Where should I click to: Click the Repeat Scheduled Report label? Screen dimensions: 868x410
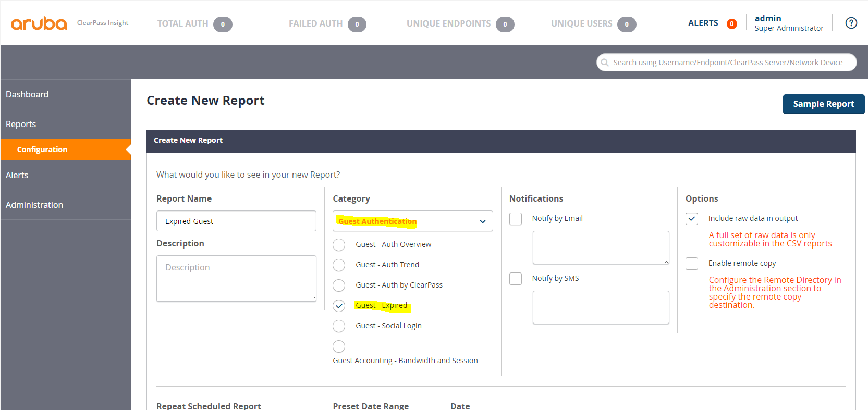point(209,406)
